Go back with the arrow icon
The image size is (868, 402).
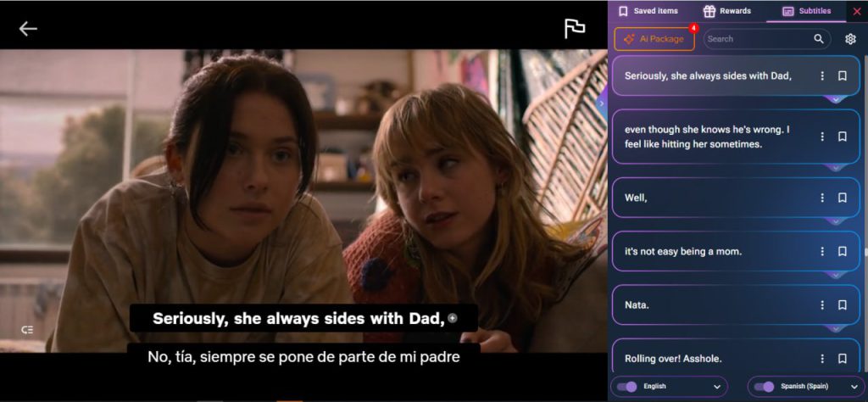(28, 29)
